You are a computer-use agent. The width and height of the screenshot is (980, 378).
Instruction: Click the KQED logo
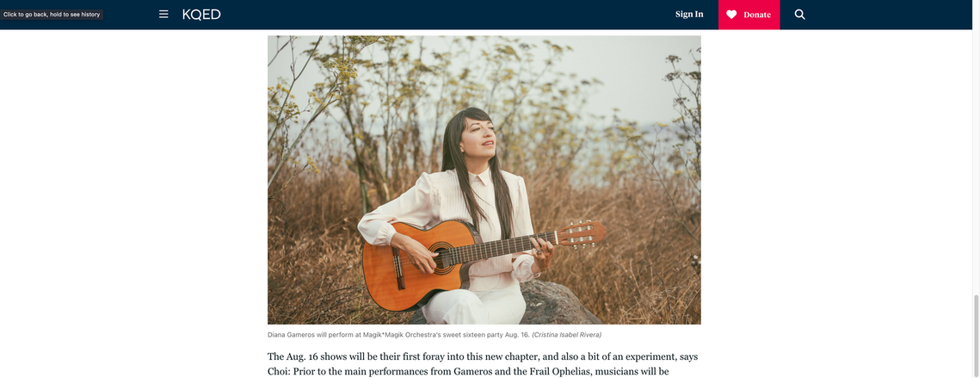point(201,15)
